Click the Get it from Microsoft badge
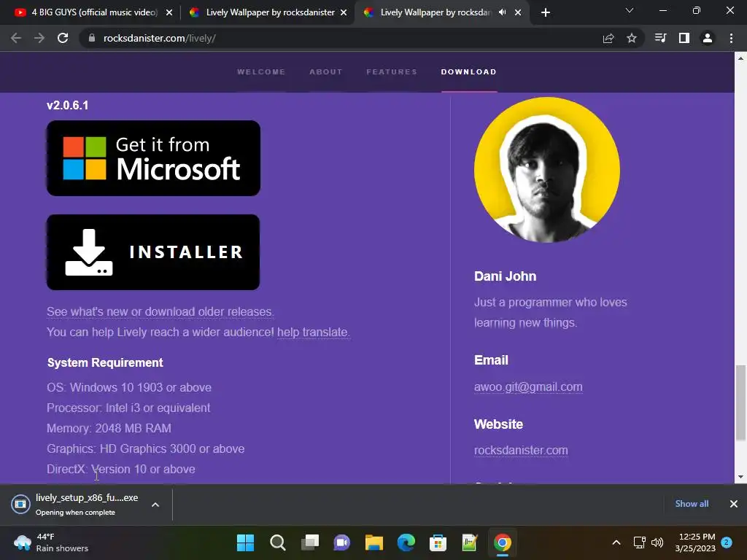Viewport: 747px width, 560px height. pos(153,158)
